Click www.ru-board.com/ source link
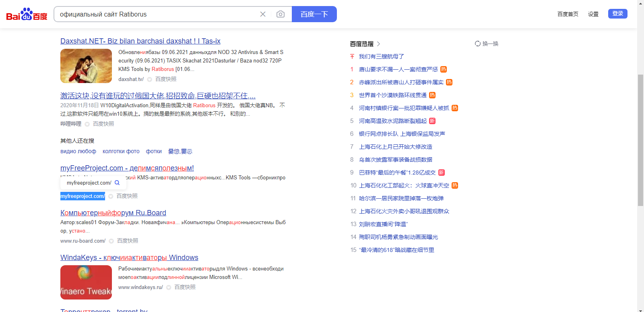 coord(83,241)
